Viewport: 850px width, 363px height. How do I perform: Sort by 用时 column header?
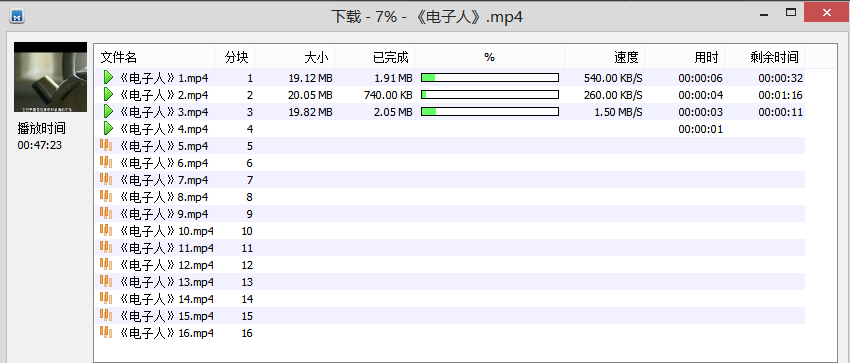[685, 57]
